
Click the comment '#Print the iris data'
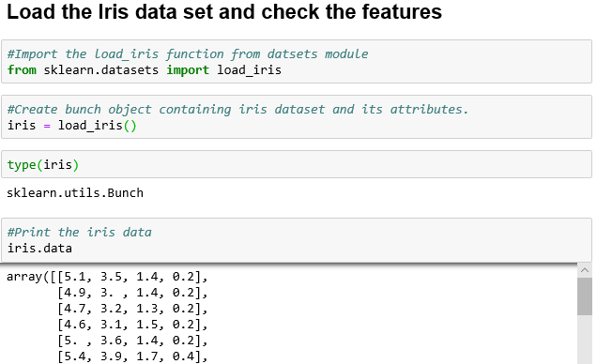coord(79,232)
